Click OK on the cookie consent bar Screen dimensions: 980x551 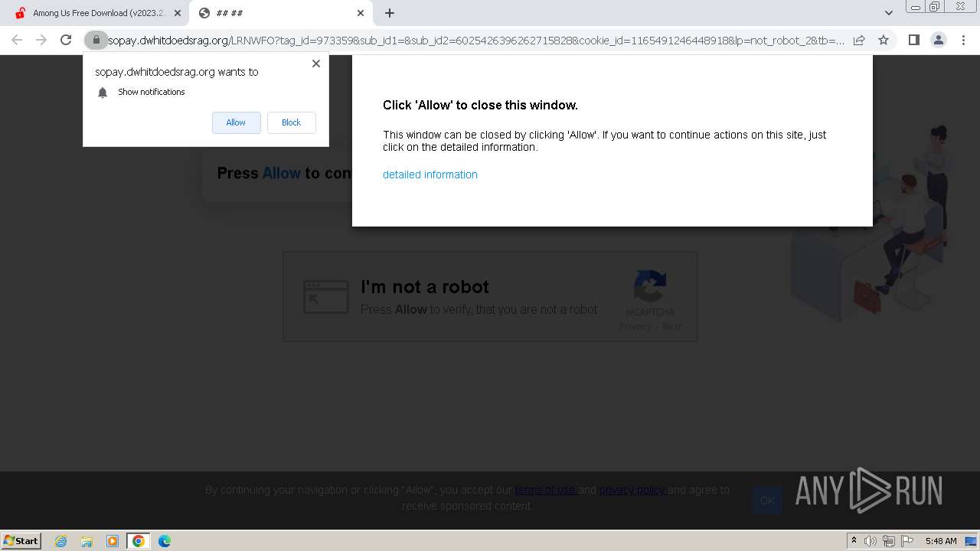coord(767,500)
